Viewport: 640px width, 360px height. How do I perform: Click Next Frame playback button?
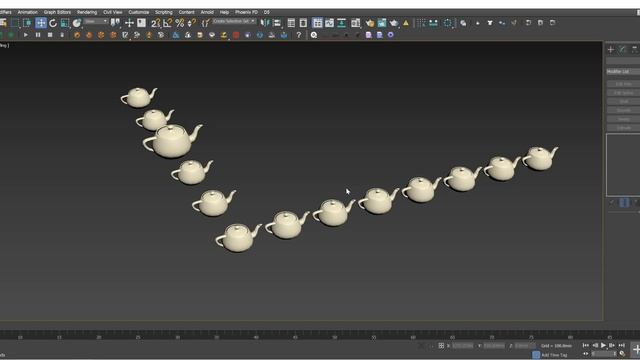click(612, 345)
